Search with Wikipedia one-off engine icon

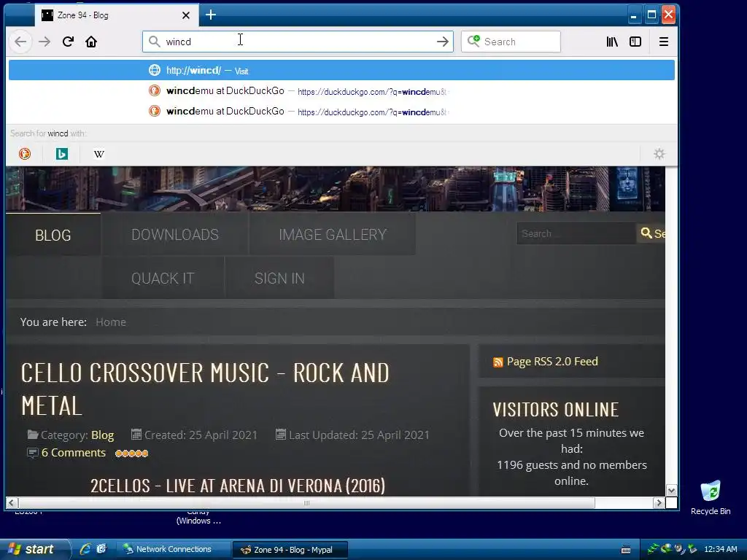coord(99,154)
